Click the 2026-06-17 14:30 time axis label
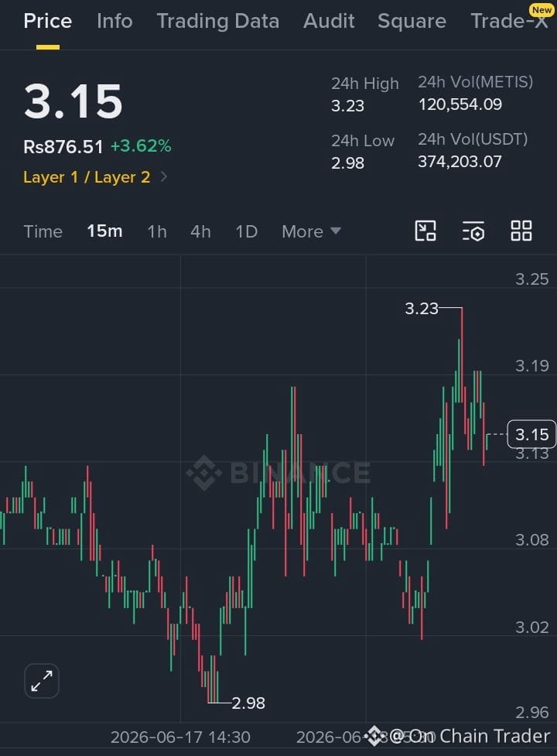Screen dimensions: 557x756 point(180,737)
